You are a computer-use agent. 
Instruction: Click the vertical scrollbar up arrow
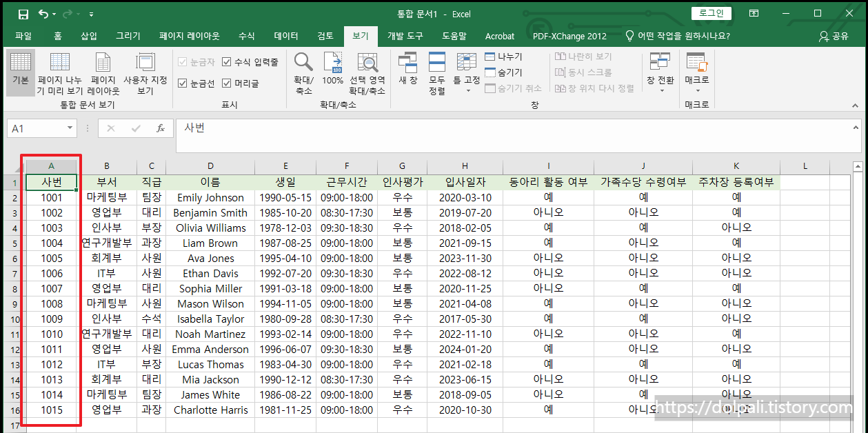pos(858,167)
